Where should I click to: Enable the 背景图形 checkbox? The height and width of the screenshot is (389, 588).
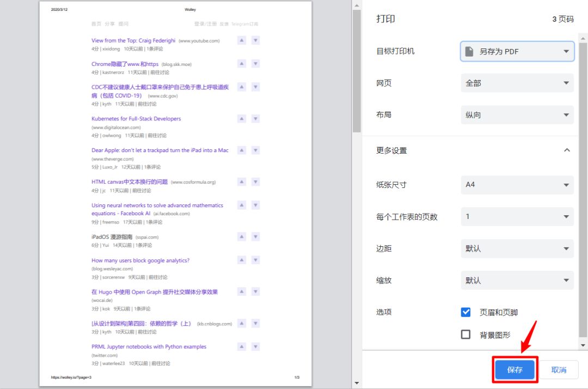465,334
